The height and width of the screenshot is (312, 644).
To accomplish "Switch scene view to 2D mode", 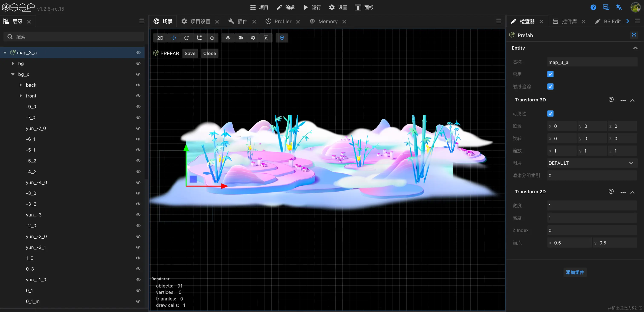I will click(x=160, y=38).
